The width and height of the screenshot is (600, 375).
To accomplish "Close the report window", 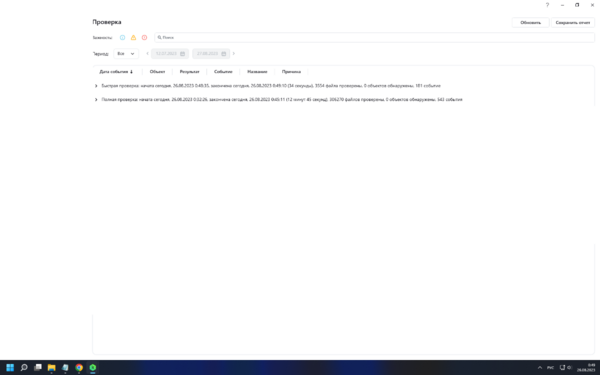I will coord(592,5).
